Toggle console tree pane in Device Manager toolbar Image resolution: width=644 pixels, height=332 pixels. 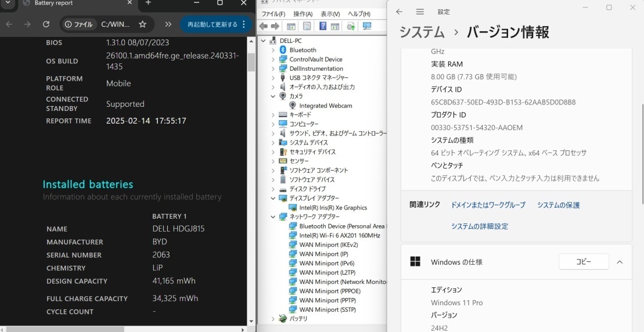tap(291, 26)
